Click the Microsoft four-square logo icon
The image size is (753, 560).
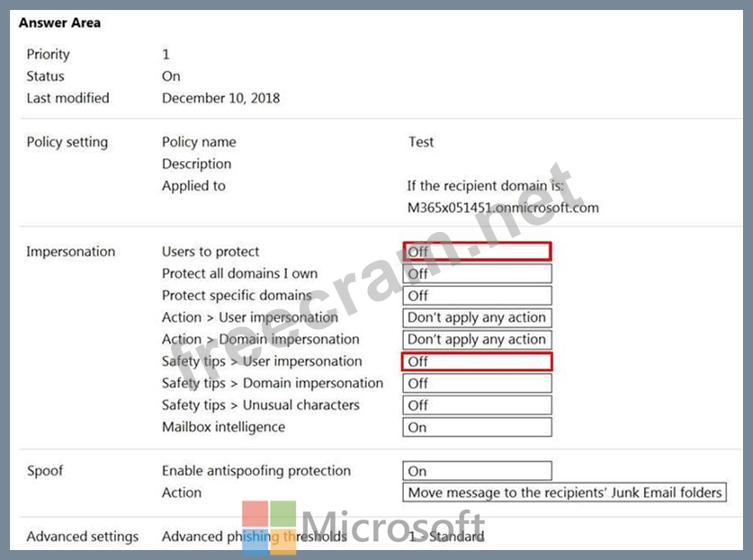tap(269, 528)
